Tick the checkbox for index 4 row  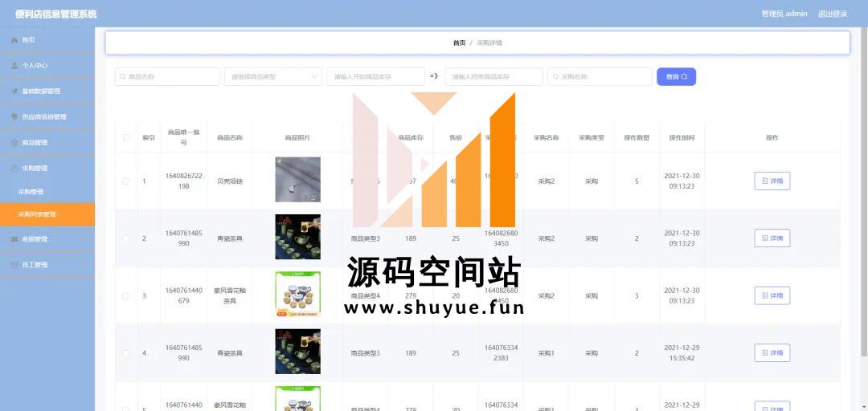(x=126, y=353)
